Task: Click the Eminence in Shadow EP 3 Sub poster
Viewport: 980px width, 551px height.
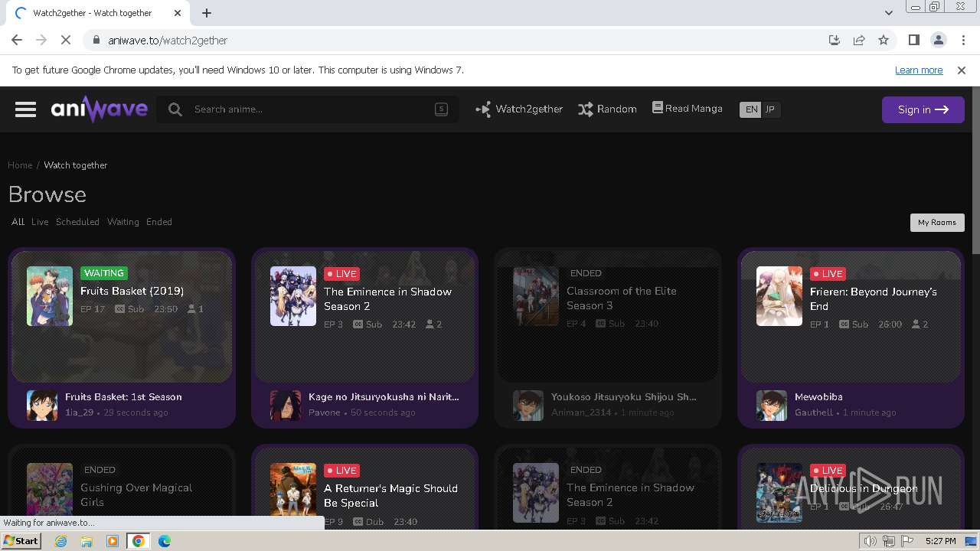Action: pos(293,296)
